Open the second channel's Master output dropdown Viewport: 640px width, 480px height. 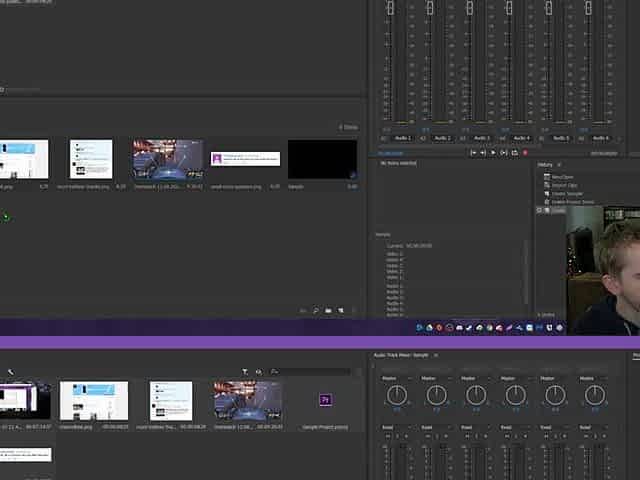coord(436,378)
